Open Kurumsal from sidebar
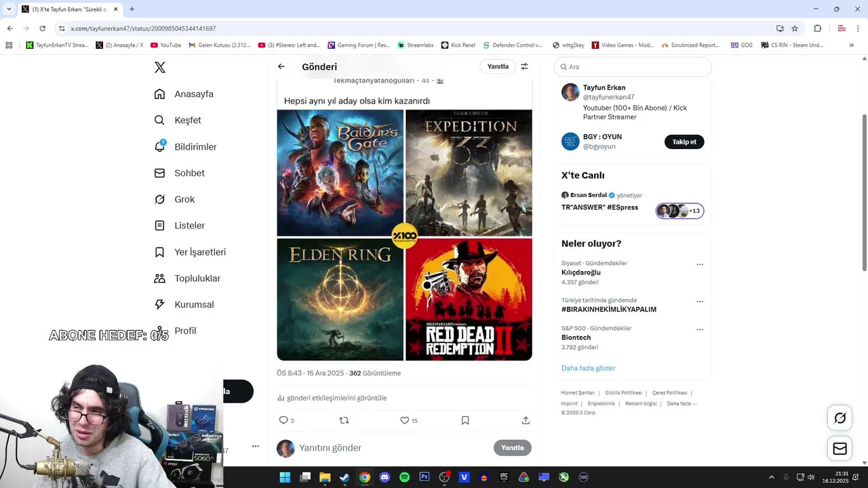The height and width of the screenshot is (488, 868). click(184, 304)
